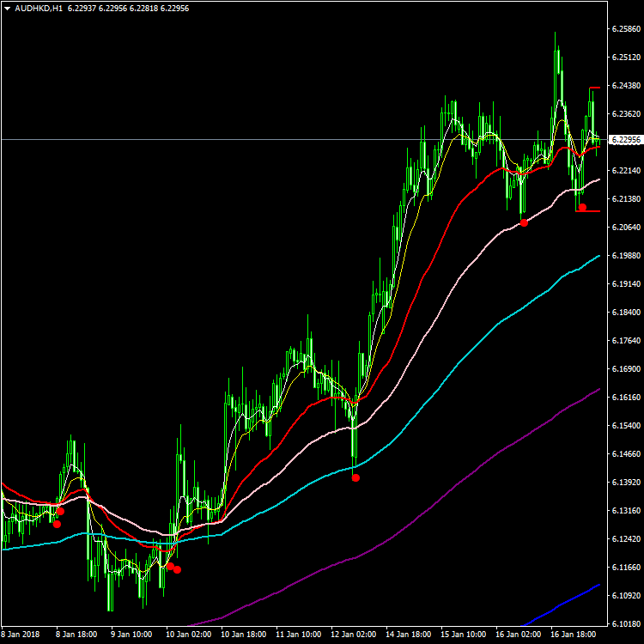Screen dimensions: 644x644
Task: Click the 6.16160 price axis label
Action: tap(626, 398)
